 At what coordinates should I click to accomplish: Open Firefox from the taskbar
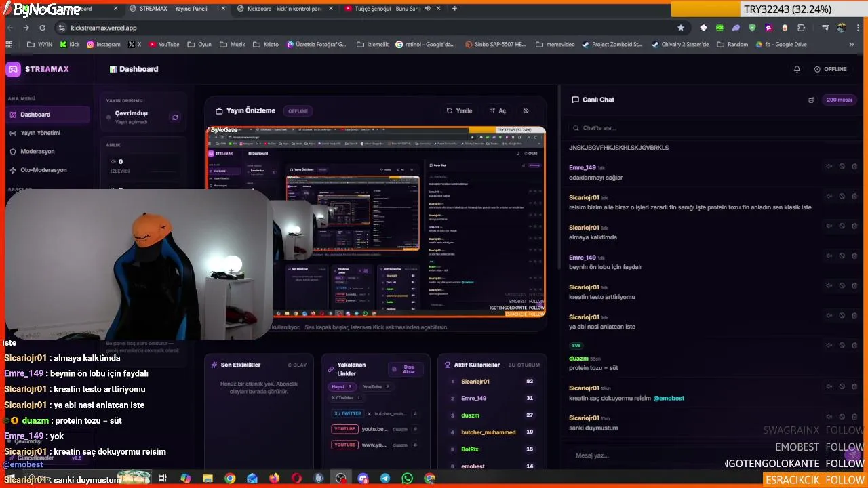[274, 478]
